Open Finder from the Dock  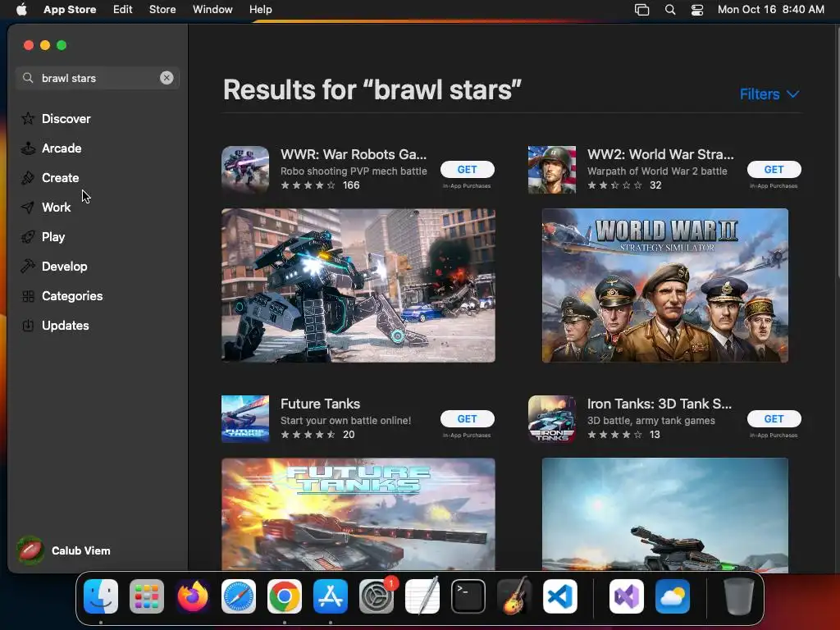tap(101, 596)
